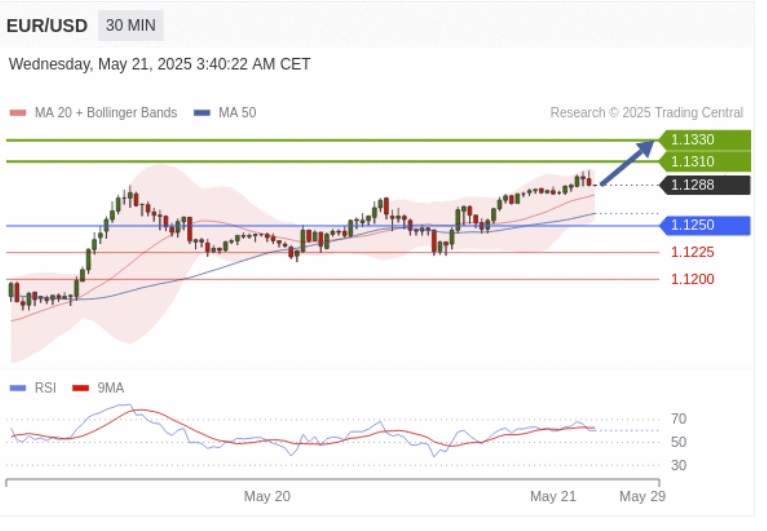Click the red MA 20 legend marker
The height and width of the screenshot is (531, 767).
pos(17,113)
